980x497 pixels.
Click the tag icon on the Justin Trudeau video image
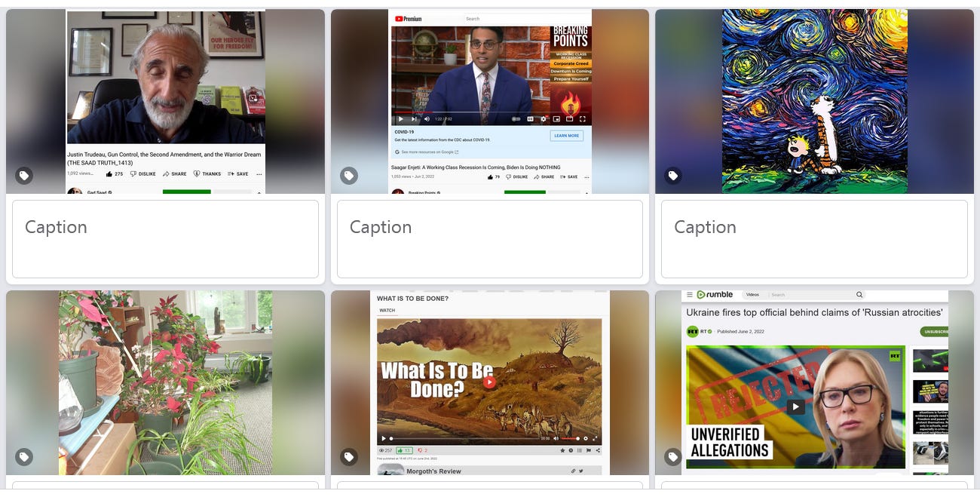click(24, 176)
